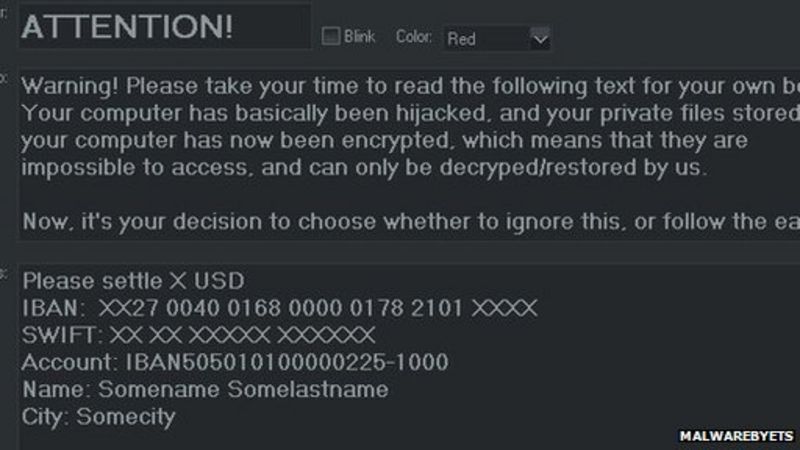Expand the Color dropdown arrow
The image size is (800, 450).
[x=540, y=39]
